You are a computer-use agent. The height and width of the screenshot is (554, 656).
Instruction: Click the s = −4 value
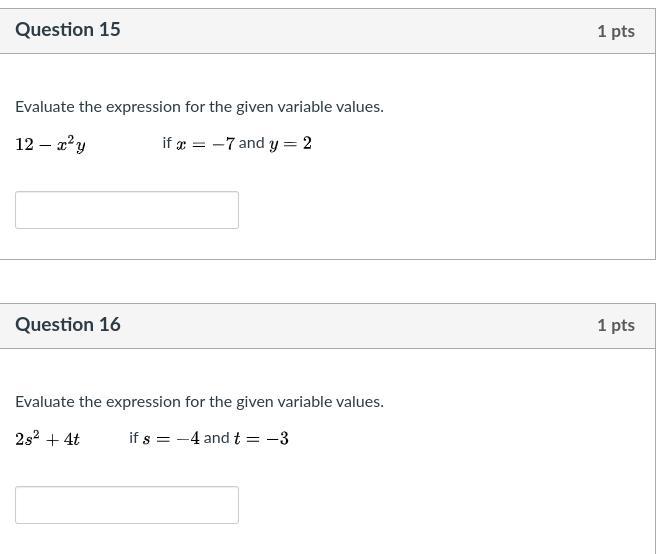(x=171, y=438)
